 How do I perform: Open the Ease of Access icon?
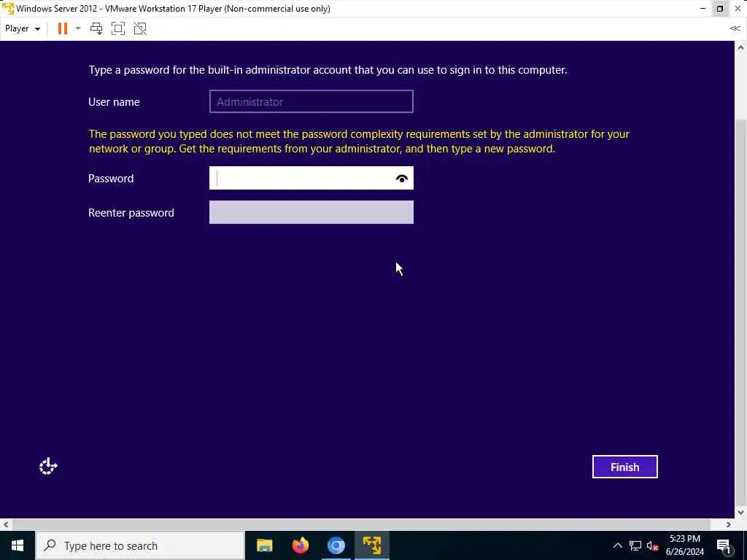[47, 466]
